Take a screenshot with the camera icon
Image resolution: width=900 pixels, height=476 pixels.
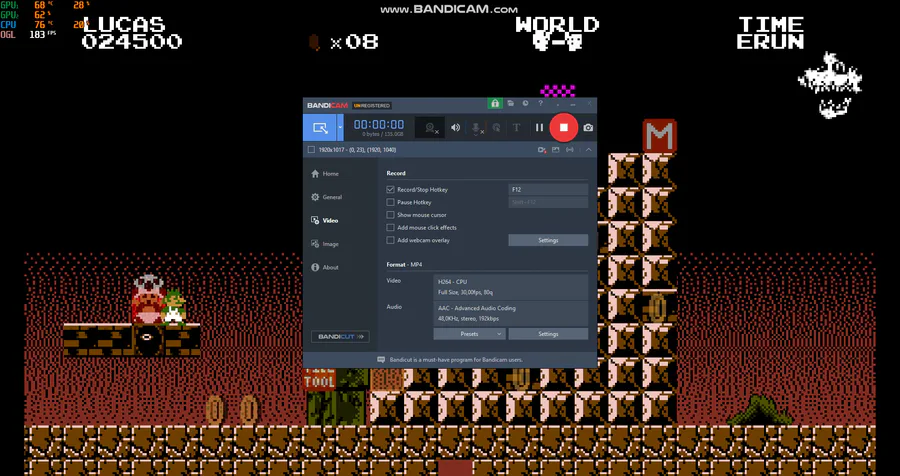[588, 127]
